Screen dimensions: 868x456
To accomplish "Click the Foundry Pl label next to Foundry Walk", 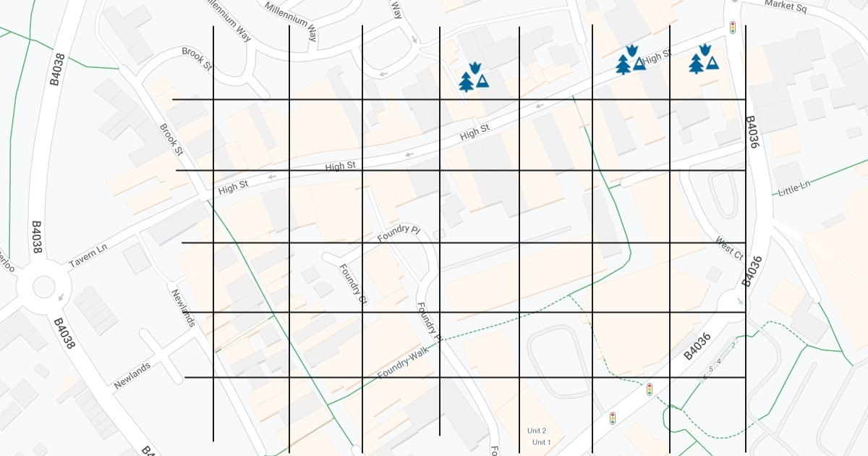I will (429, 322).
